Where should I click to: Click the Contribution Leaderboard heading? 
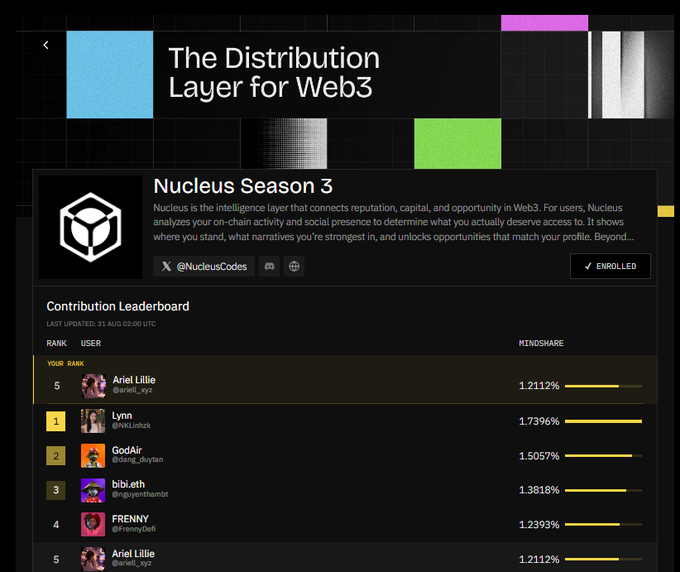click(x=118, y=306)
